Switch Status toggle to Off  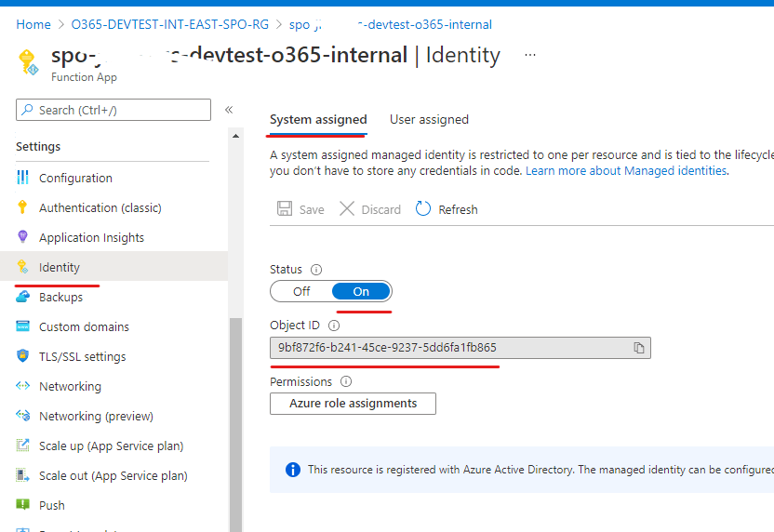(301, 291)
